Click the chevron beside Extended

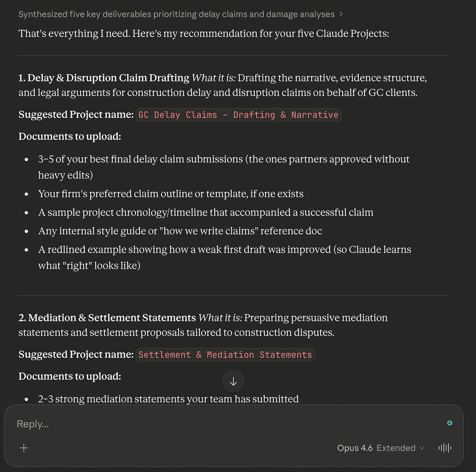(x=422, y=448)
